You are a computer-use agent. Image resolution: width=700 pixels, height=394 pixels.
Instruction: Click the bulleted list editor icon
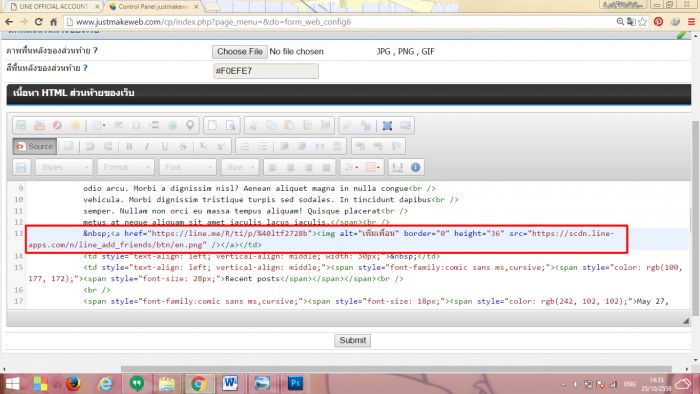click(x=263, y=146)
